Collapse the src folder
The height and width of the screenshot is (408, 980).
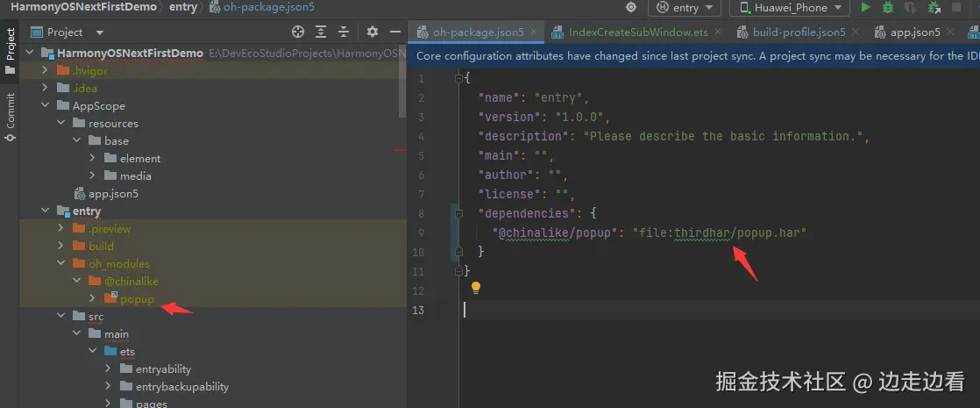pos(60,316)
